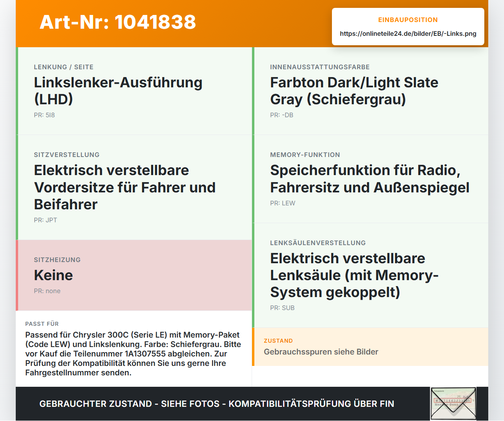Select the PR: -DB code
504x421 pixels.
point(282,115)
